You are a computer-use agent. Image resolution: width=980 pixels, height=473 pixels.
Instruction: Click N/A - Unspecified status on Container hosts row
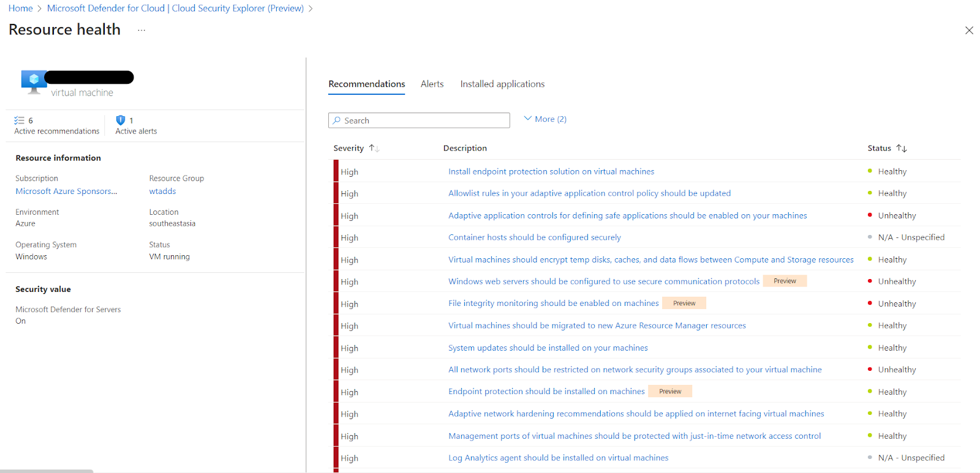tap(911, 237)
